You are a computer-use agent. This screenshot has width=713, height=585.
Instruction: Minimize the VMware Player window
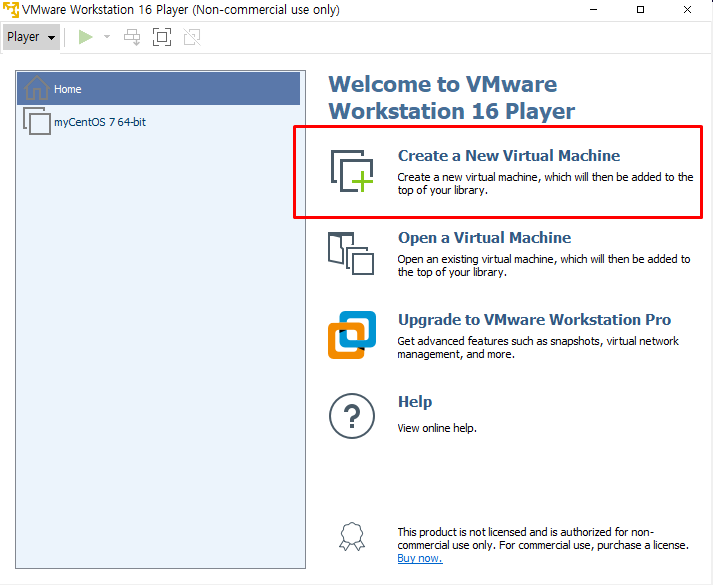point(593,10)
